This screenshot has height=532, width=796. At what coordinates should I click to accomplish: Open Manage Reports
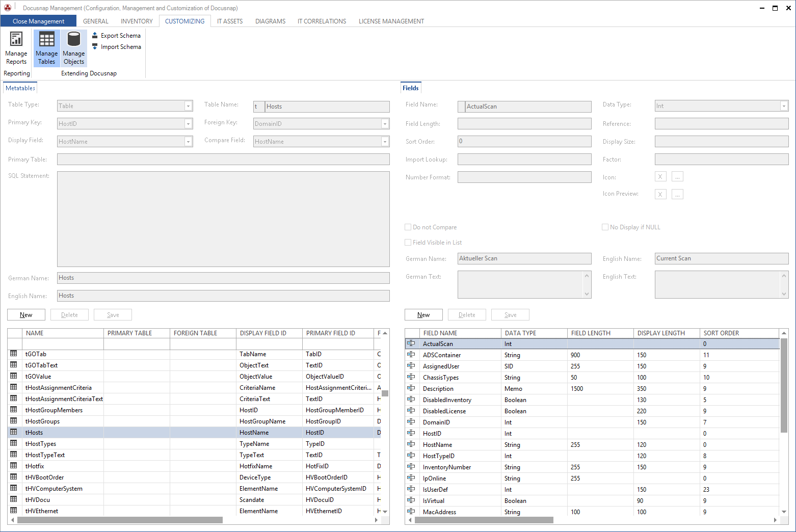click(16, 48)
